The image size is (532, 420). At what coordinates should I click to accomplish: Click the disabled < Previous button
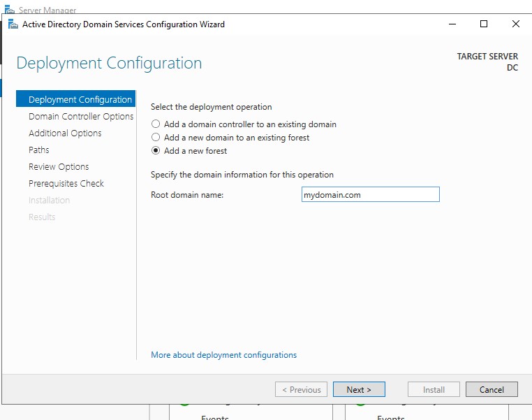point(302,389)
